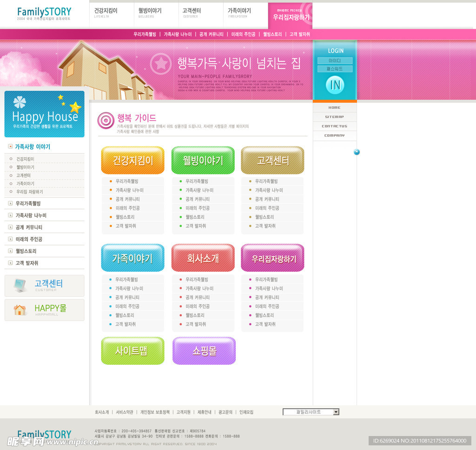Click the round IN login button
Image resolution: width=476 pixels, height=450 pixels.
(335, 85)
